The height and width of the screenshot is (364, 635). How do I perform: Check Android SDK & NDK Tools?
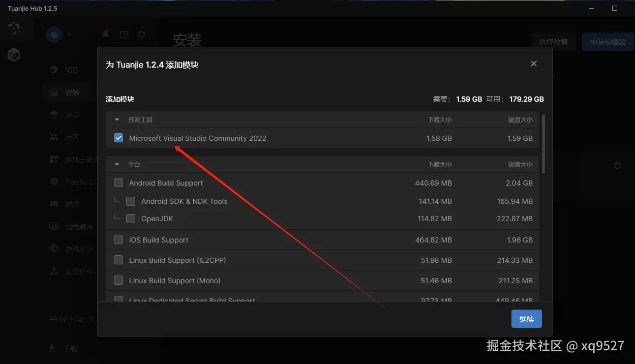(131, 201)
